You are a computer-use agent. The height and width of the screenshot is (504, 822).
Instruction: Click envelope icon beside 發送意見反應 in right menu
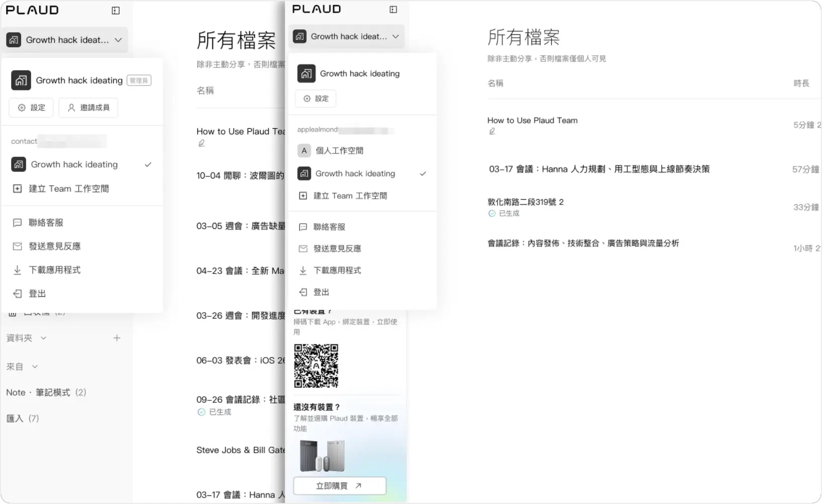click(303, 248)
